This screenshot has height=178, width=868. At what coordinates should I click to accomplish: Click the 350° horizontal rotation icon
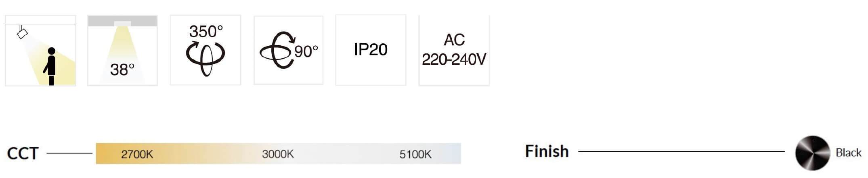[205, 50]
